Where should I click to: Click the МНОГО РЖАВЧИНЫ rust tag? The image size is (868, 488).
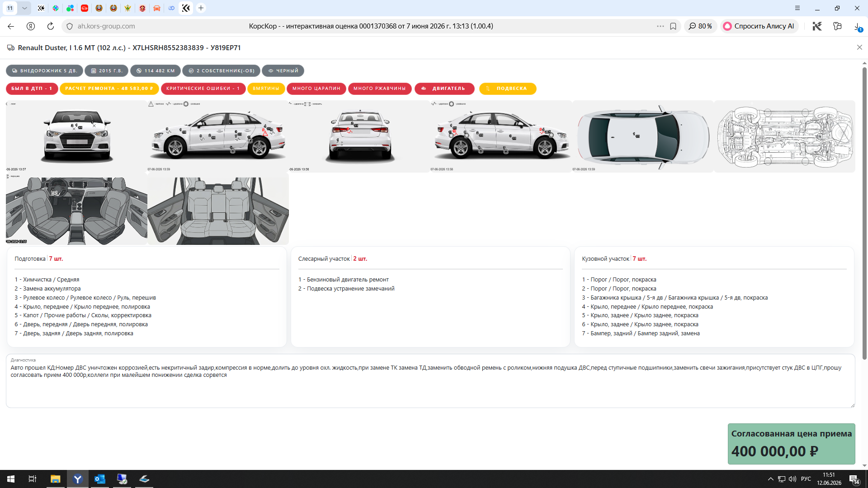click(380, 89)
